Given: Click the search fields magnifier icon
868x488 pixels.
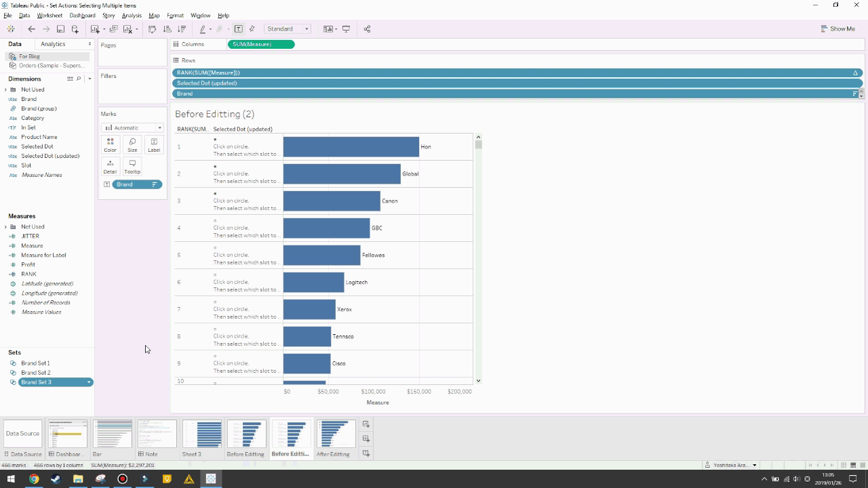Looking at the screenshot, I should click(x=79, y=79).
